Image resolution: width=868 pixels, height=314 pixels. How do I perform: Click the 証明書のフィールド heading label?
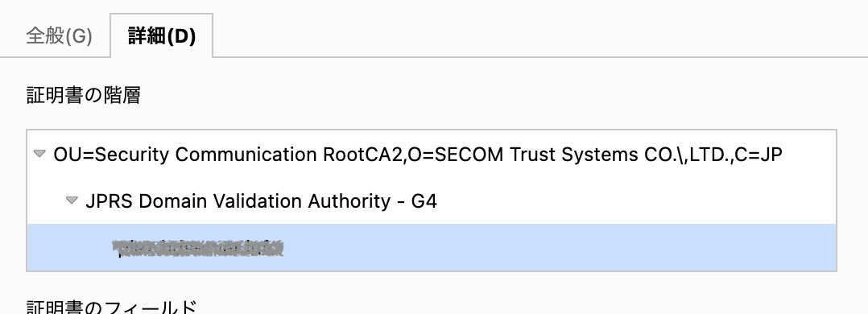pyautogui.click(x=111, y=306)
